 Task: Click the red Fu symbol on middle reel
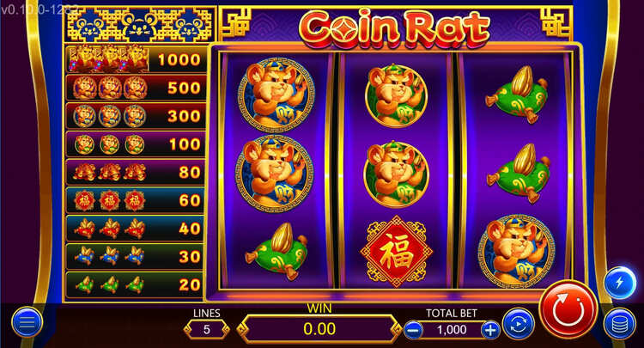[397, 252]
